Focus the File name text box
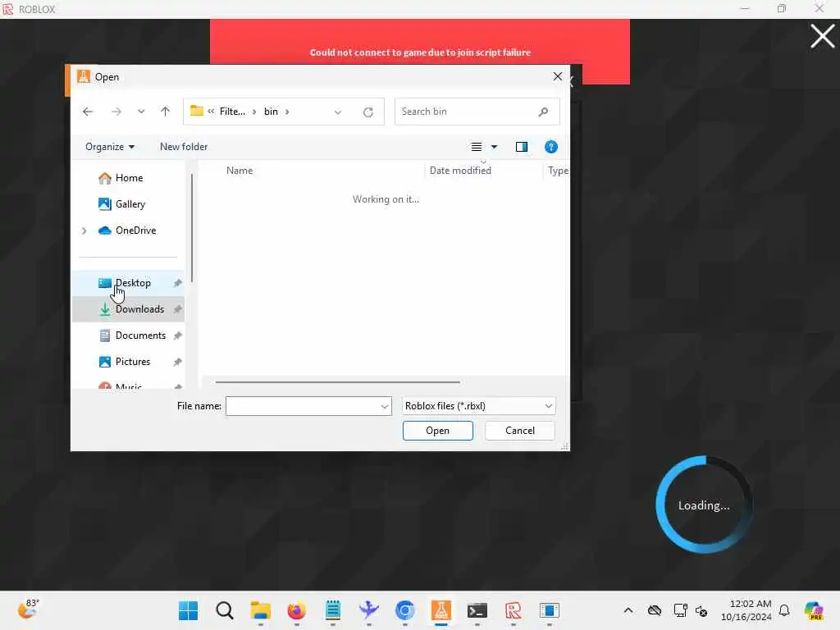 click(x=304, y=406)
